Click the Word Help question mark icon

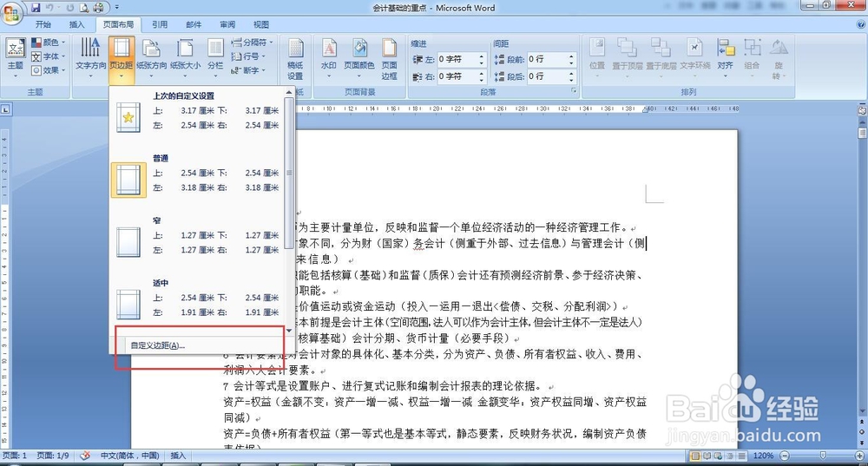pyautogui.click(x=861, y=24)
